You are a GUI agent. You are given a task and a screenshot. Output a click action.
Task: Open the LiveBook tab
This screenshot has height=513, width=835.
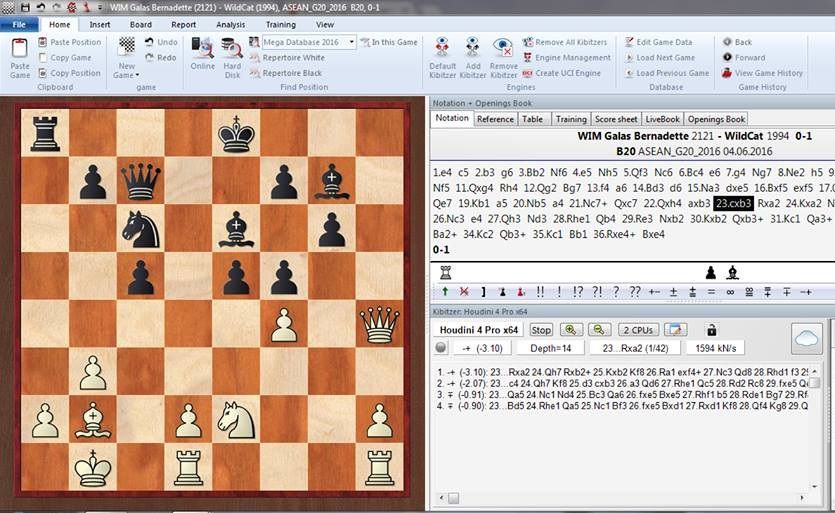pyautogui.click(x=662, y=119)
